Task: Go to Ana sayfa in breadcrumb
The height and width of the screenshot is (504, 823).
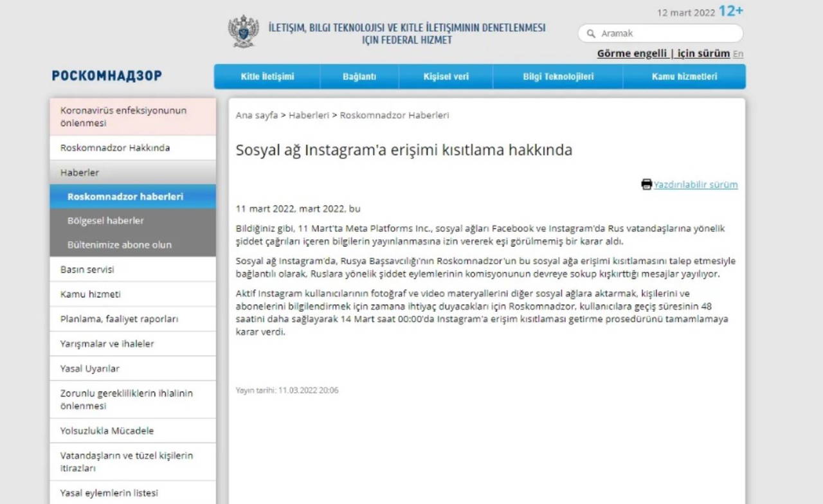Action: click(x=257, y=115)
